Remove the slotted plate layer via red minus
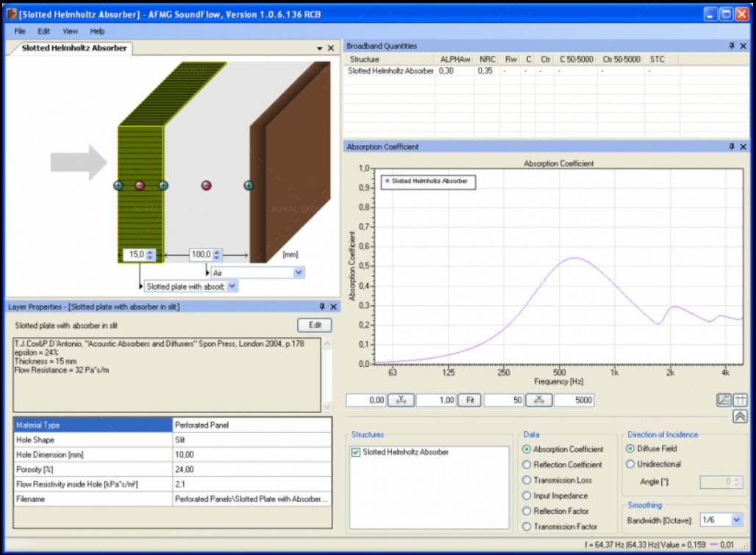The height and width of the screenshot is (555, 756). pos(140,185)
